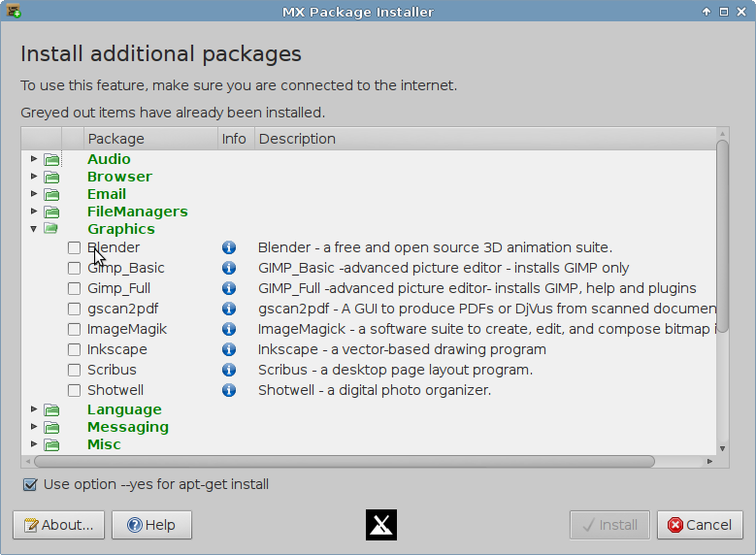Click the open Graphics folder icon
Viewport: 756px width, 555px height.
(x=51, y=229)
